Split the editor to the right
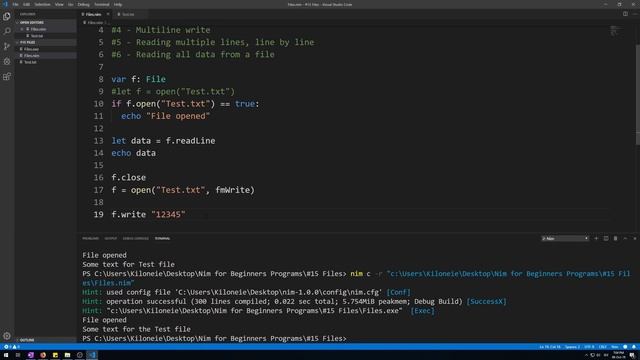640x360 pixels. coord(625,14)
